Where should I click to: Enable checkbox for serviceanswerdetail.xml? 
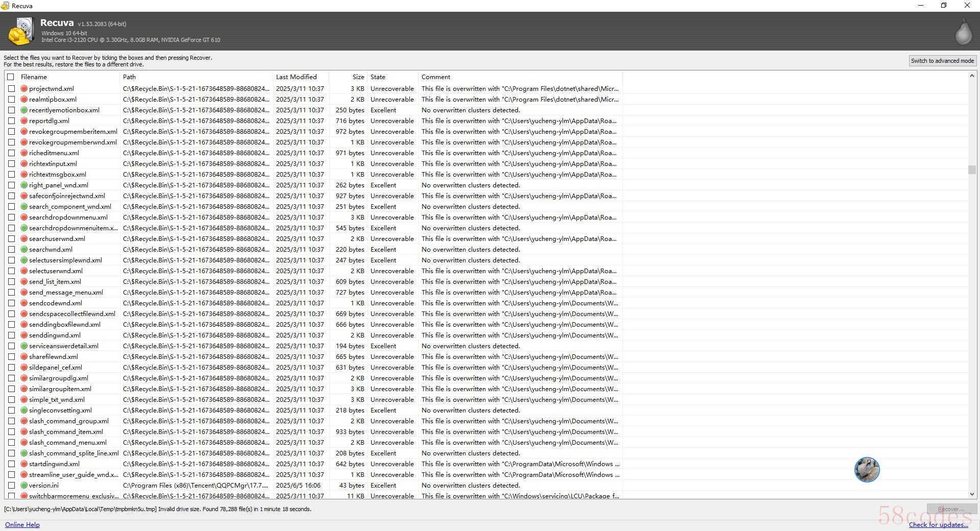coord(11,346)
